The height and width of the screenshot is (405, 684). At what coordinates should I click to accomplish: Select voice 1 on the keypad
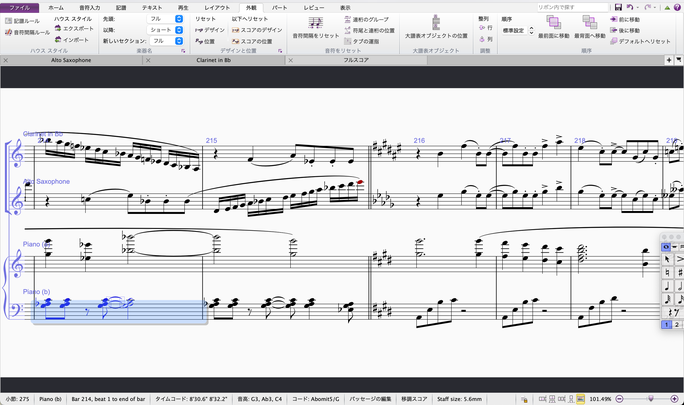coord(666,324)
